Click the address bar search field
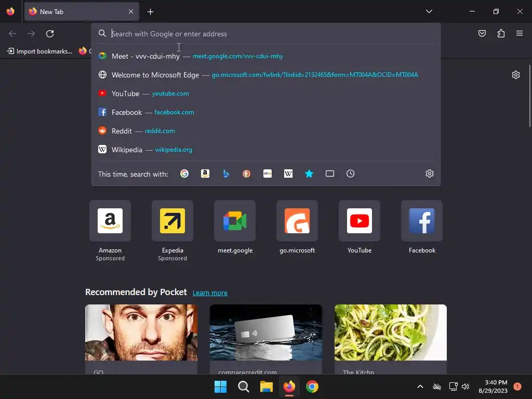 (266, 34)
